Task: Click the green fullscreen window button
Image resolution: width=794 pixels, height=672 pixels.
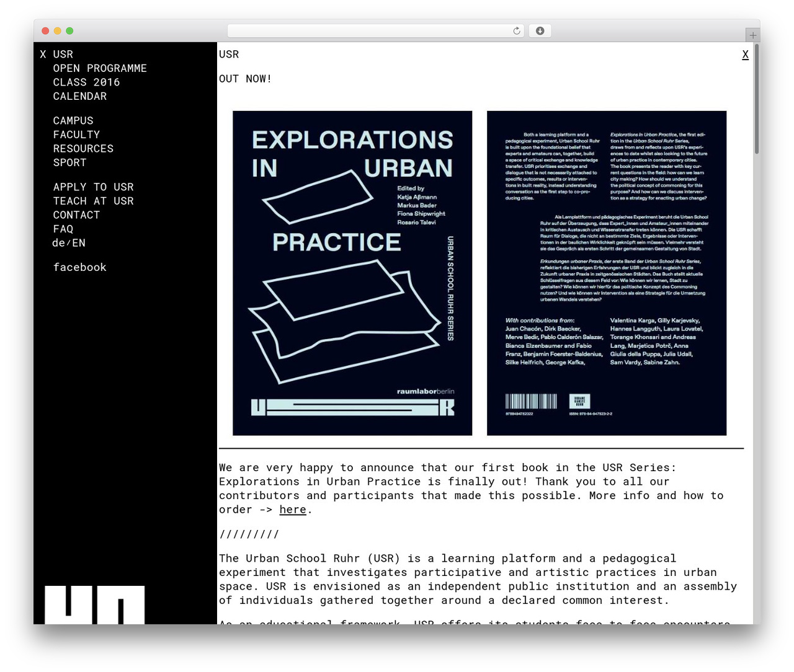Action: pyautogui.click(x=70, y=31)
